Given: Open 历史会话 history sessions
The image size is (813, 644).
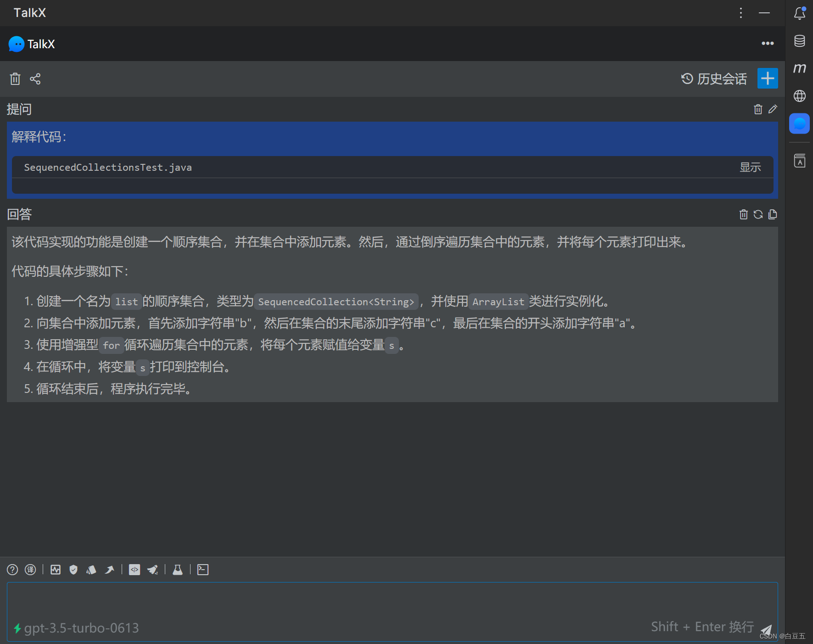Looking at the screenshot, I should coord(714,79).
